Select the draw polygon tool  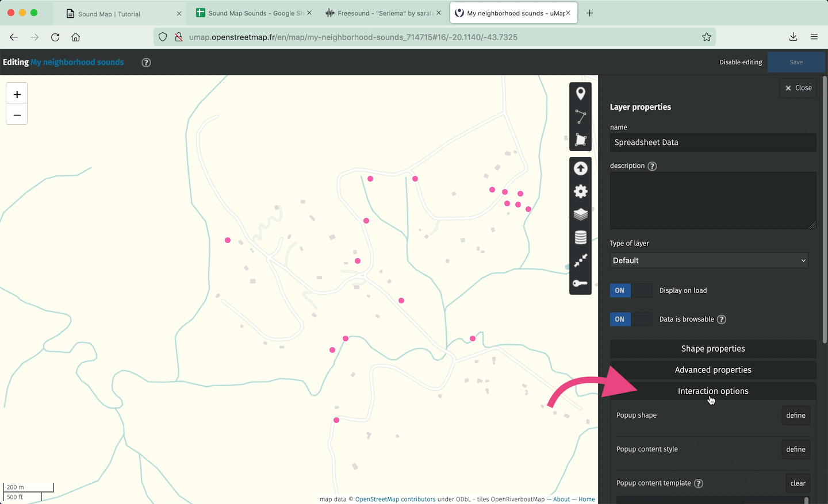click(580, 140)
